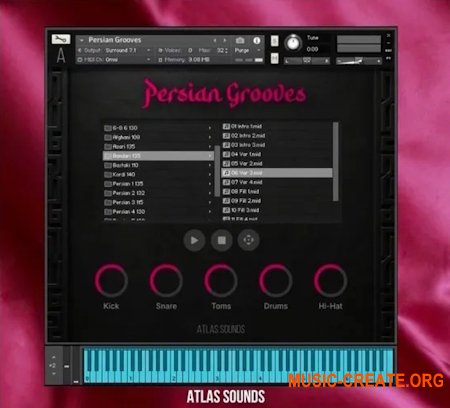Select the Persian 3 115 folder
Image resolution: width=450 pixels, height=408 pixels.
(x=158, y=202)
